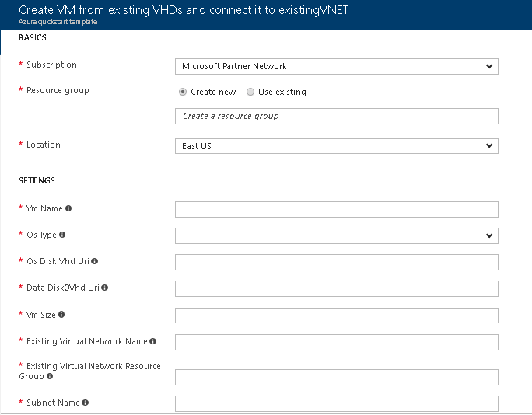Show info tooltip for Subnet Name
Viewport: 532px width, 415px height.
tap(85, 403)
